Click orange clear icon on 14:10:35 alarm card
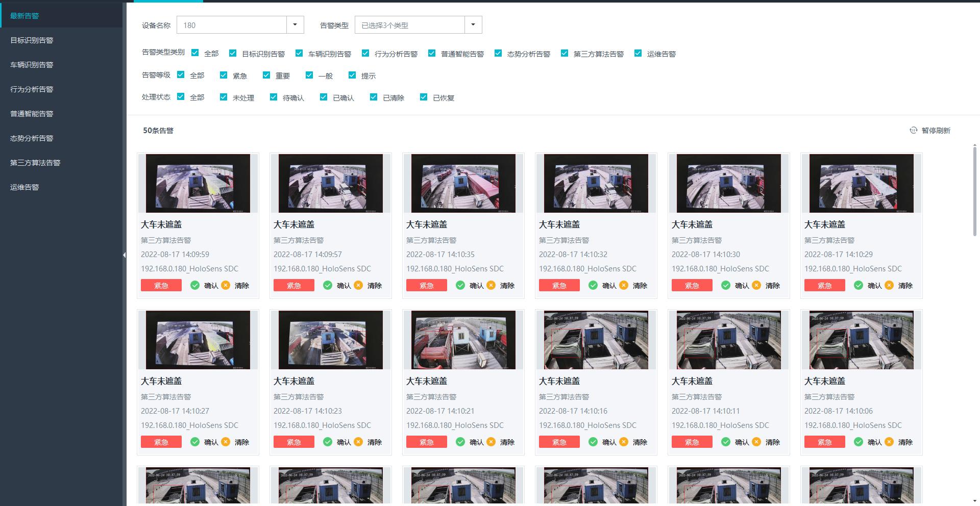Viewport: 980px width, 506px height. coord(491,285)
